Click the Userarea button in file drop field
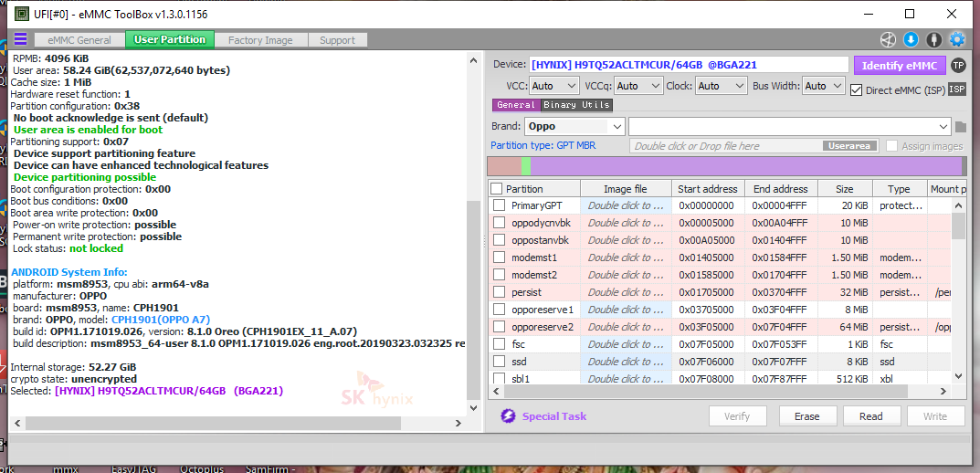The image size is (980, 473). tap(850, 145)
